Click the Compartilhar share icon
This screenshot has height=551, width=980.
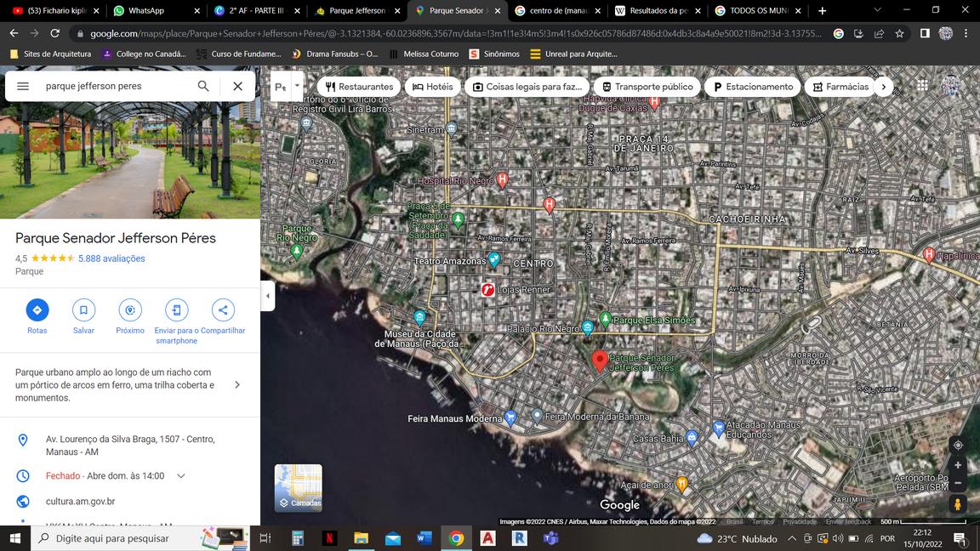tap(223, 310)
